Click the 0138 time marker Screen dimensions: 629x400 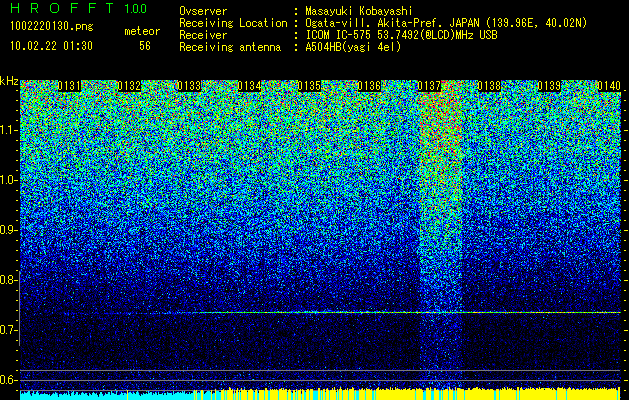(489, 86)
